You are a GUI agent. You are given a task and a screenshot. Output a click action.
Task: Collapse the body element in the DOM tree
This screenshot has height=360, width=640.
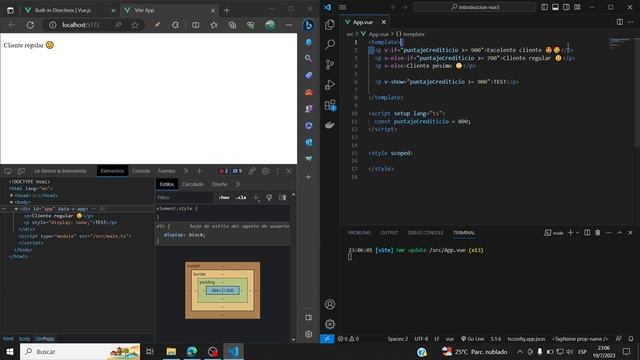click(11, 202)
